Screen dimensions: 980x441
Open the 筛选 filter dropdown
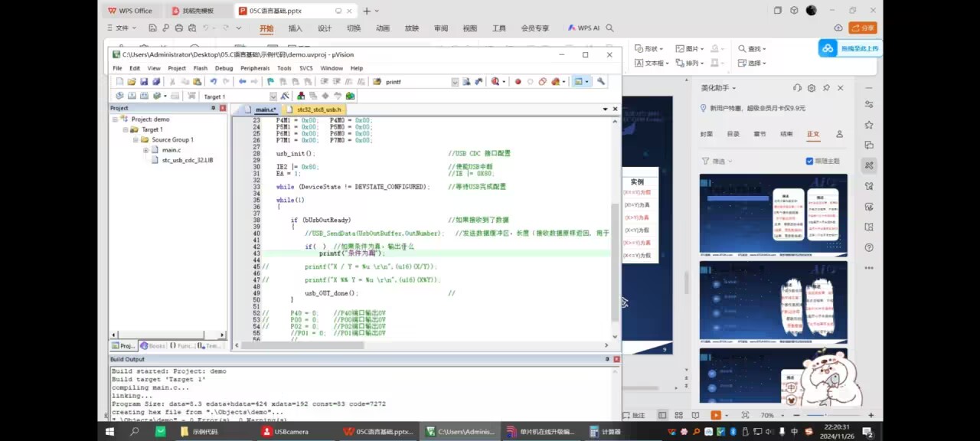(x=717, y=161)
